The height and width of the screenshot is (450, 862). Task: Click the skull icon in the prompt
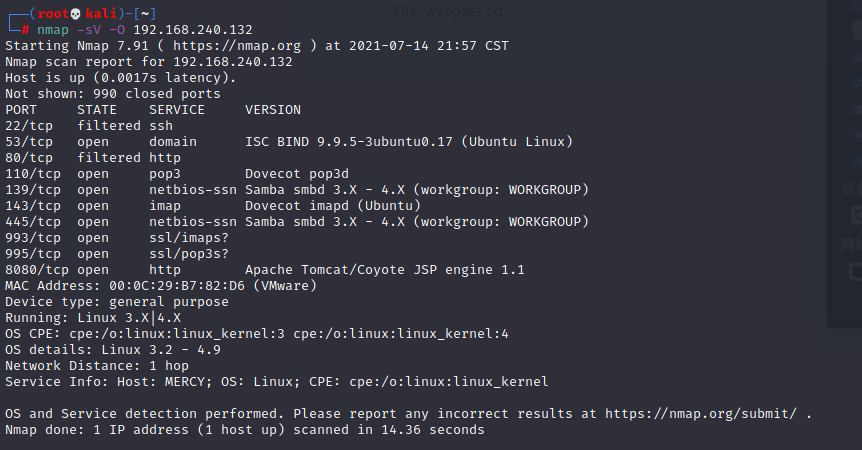[76, 14]
